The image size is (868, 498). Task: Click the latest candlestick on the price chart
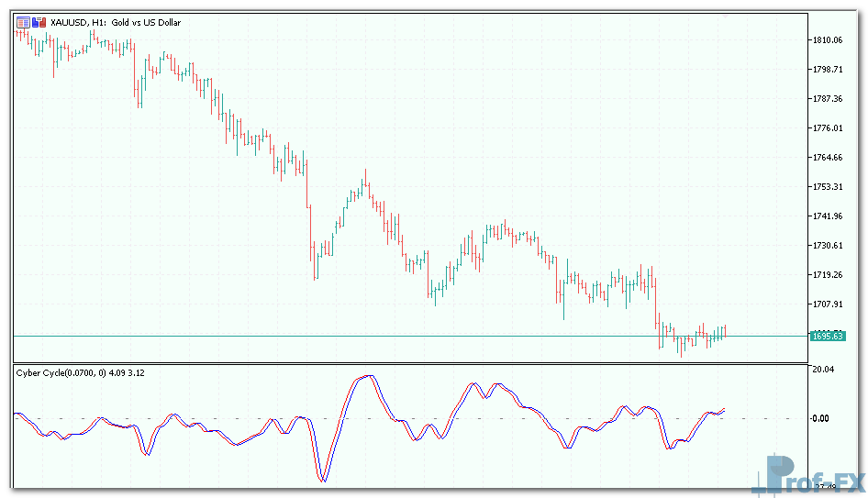725,331
